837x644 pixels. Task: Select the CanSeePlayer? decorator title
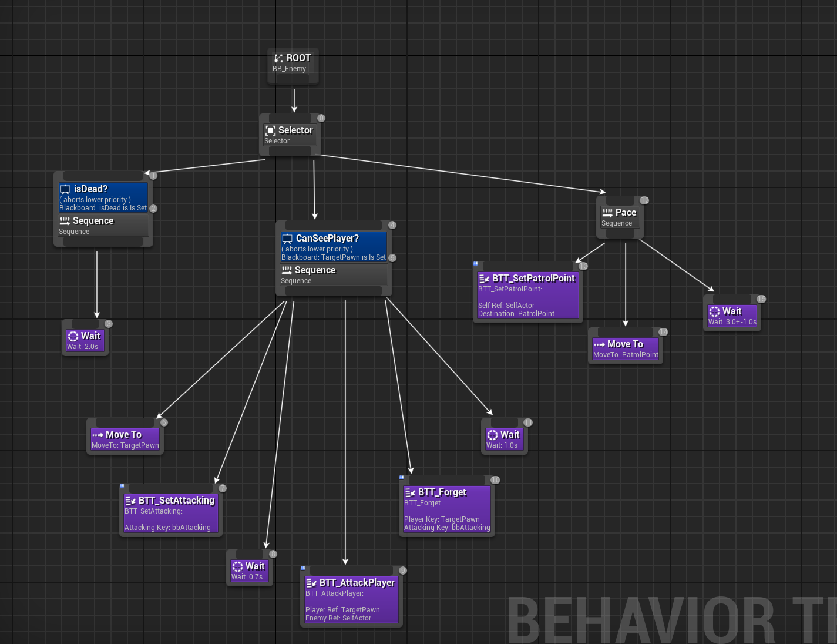327,239
